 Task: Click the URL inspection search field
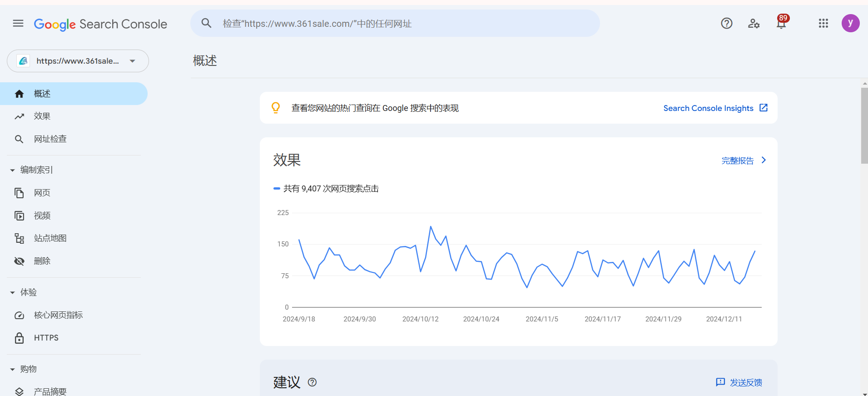[x=395, y=23]
